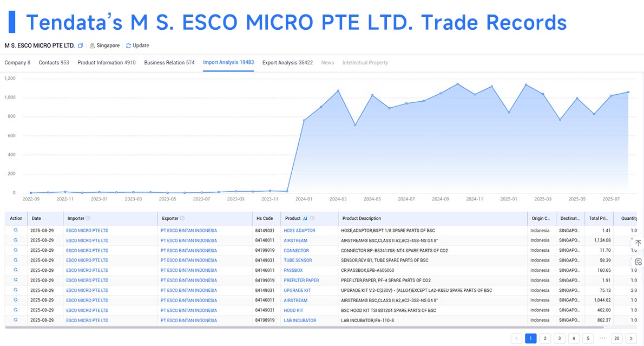Open the TUBE SENSOR product link

pos(298,260)
